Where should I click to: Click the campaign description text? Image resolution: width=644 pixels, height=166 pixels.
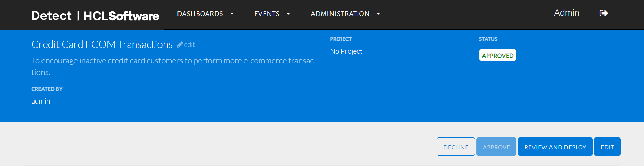172,61
